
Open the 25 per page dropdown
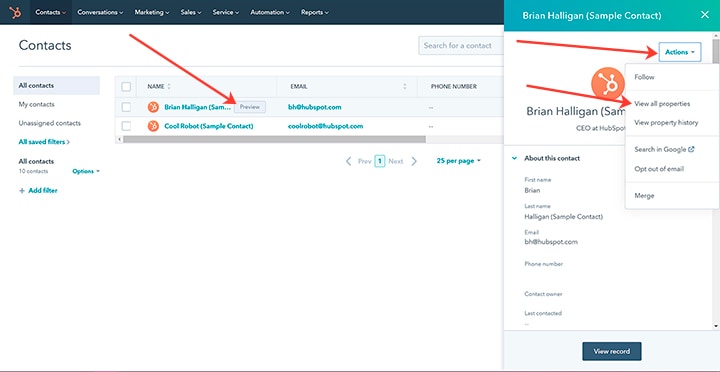[x=458, y=161]
